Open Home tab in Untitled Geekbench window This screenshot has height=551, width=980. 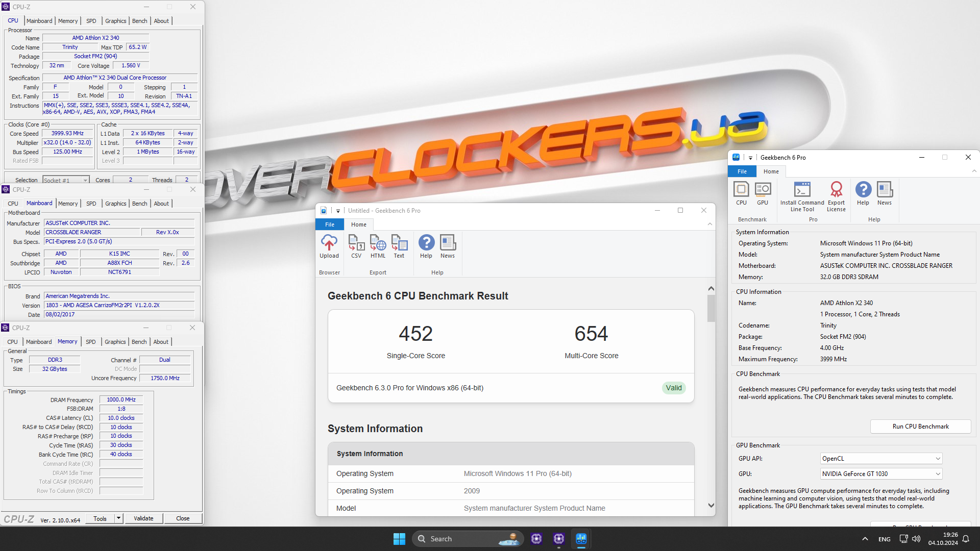point(359,224)
